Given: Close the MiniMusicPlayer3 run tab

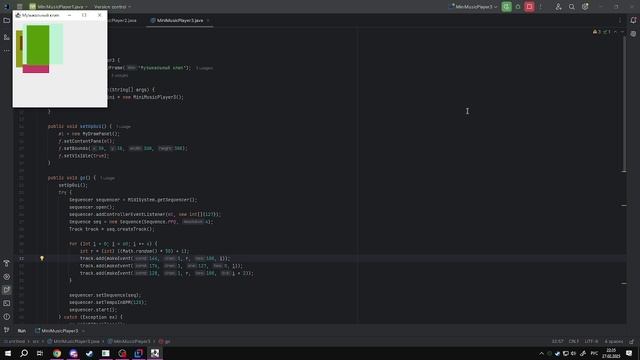Looking at the screenshot, I should pyautogui.click(x=83, y=331).
